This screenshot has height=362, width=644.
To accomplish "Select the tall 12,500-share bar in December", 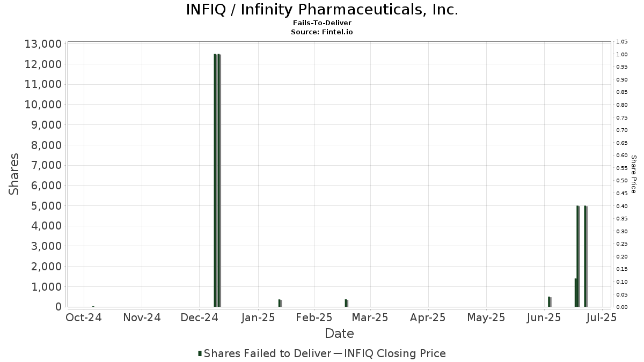I will [x=217, y=180].
